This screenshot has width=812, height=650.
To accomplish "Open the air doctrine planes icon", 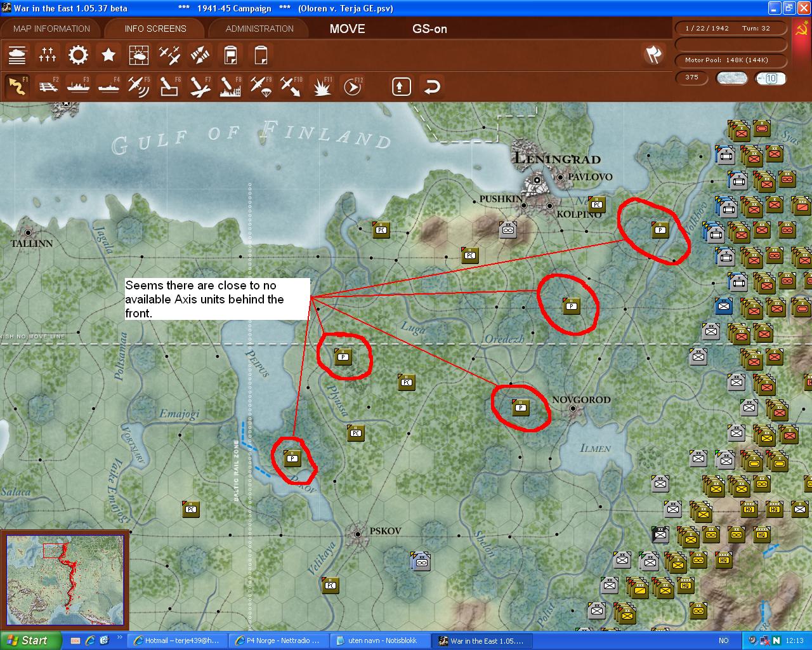I will click(x=169, y=55).
